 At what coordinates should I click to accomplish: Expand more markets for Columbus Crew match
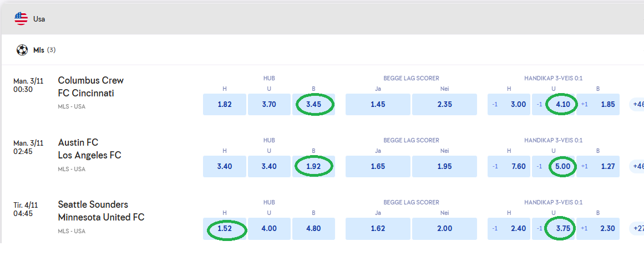point(636,104)
